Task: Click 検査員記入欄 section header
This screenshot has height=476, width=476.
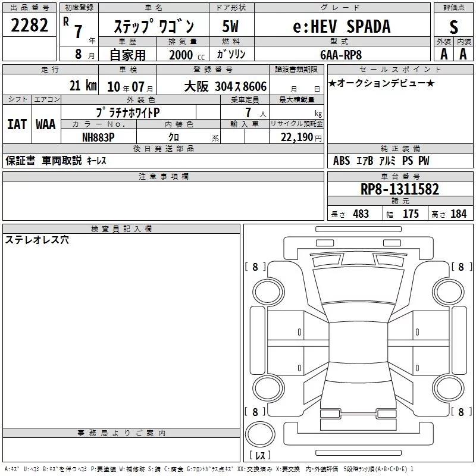Action: click(121, 229)
